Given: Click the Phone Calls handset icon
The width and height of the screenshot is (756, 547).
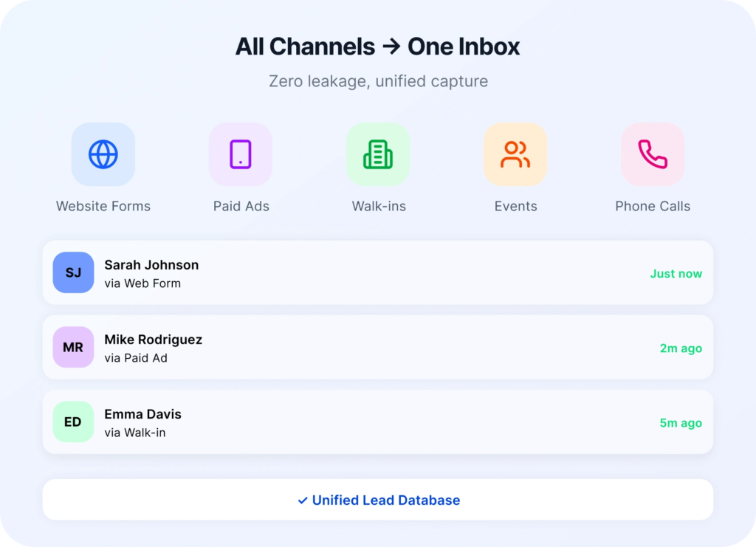Looking at the screenshot, I should coord(653,154).
